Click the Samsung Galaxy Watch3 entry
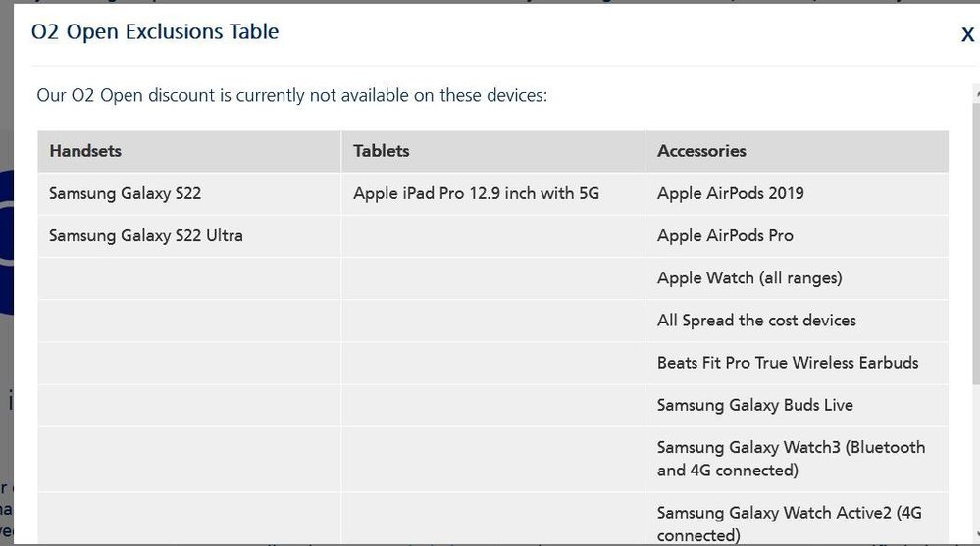This screenshot has width=980, height=546. pyautogui.click(x=791, y=459)
